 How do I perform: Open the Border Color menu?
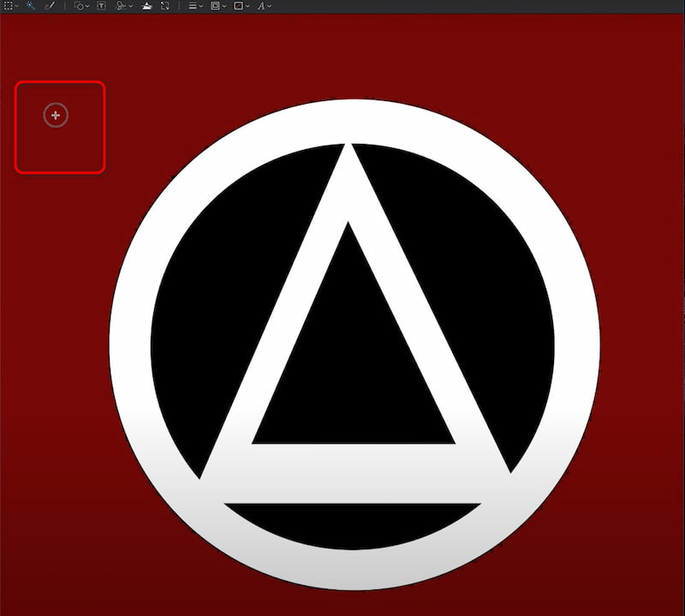tap(218, 6)
